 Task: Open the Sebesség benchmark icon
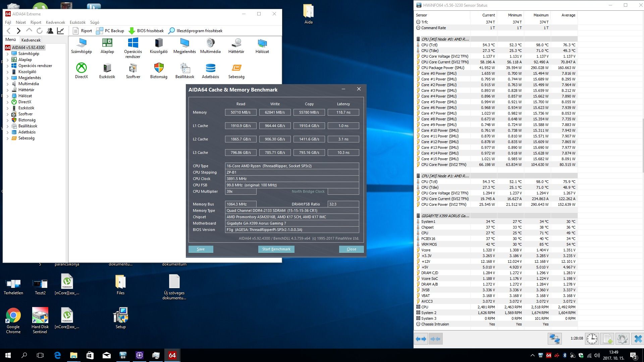236,71
